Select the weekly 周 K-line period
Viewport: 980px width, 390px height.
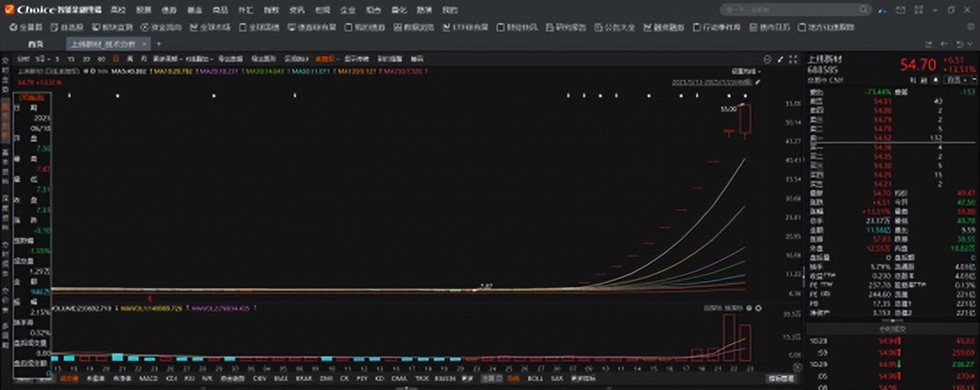(x=129, y=58)
